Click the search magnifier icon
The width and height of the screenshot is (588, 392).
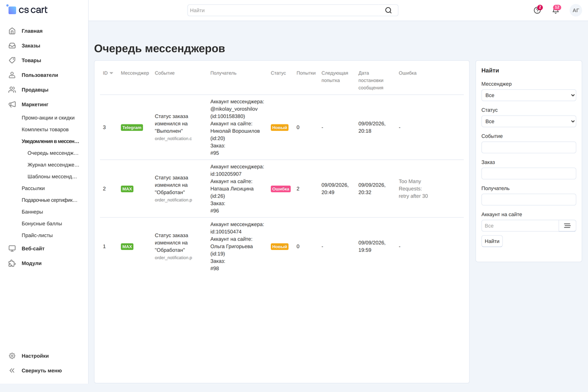pos(389,10)
